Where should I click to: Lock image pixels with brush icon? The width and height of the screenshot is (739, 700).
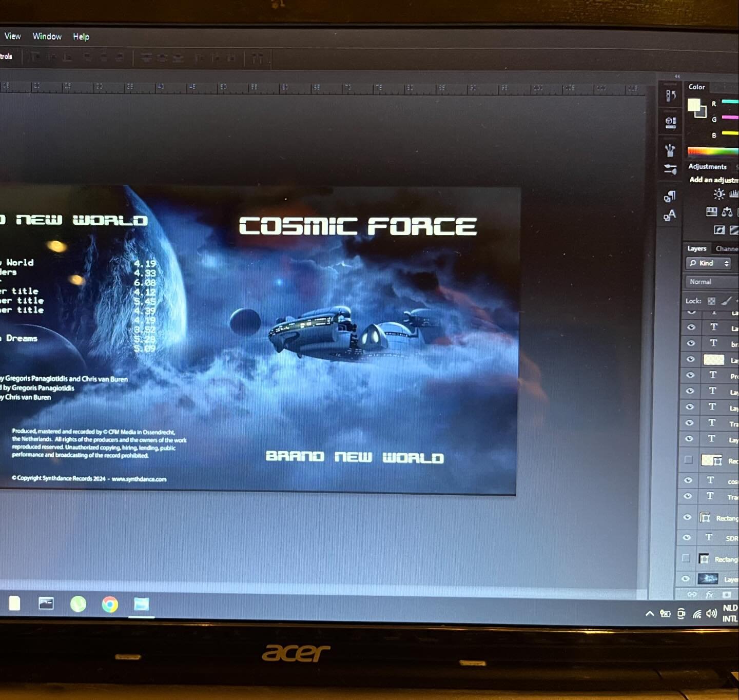(x=727, y=301)
